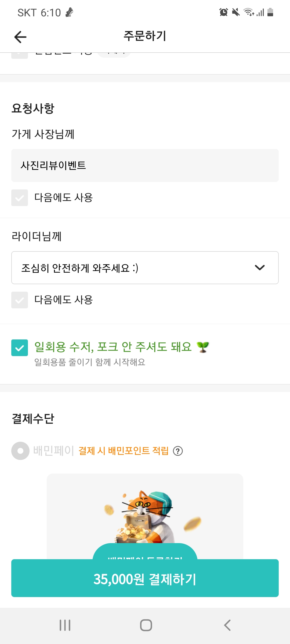The height and width of the screenshot is (644, 290).
Task: Tap the question mark help icon
Action: (x=178, y=451)
